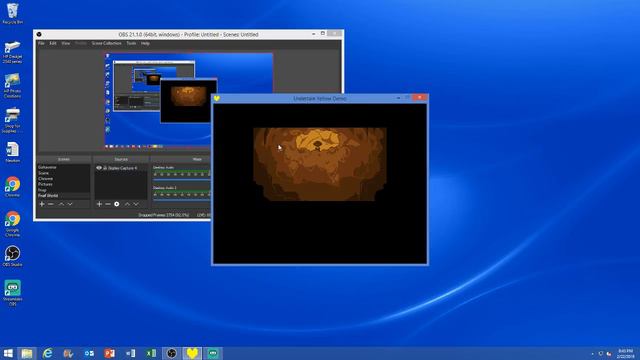This screenshot has width=640, height=360.
Task: Open PowerPoint from the taskbar
Action: pyautogui.click(x=109, y=353)
